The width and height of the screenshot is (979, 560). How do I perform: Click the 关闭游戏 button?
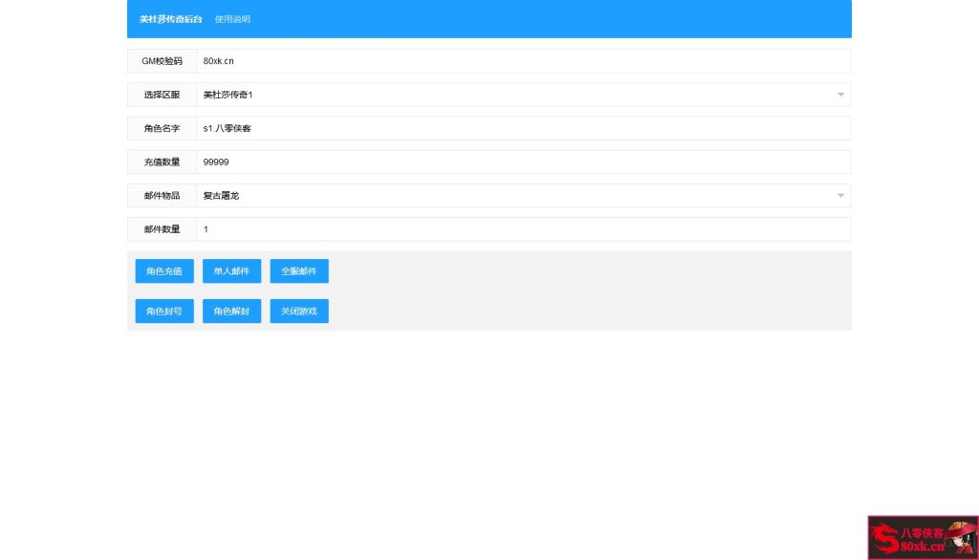pos(298,312)
